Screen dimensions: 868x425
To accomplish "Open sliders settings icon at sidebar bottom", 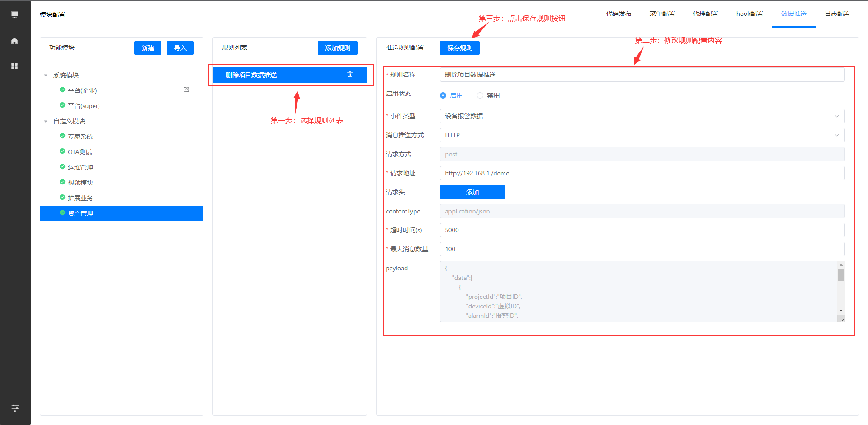I will [x=15, y=408].
